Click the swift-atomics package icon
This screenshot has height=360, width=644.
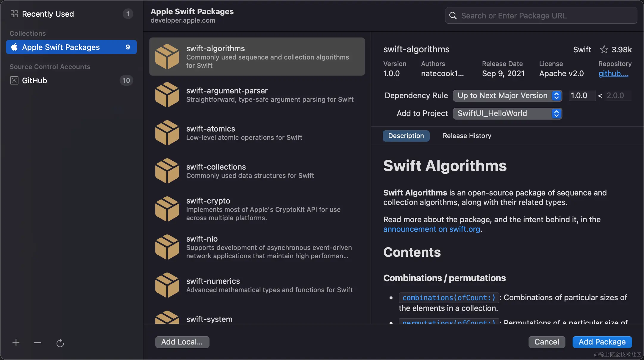tap(167, 133)
